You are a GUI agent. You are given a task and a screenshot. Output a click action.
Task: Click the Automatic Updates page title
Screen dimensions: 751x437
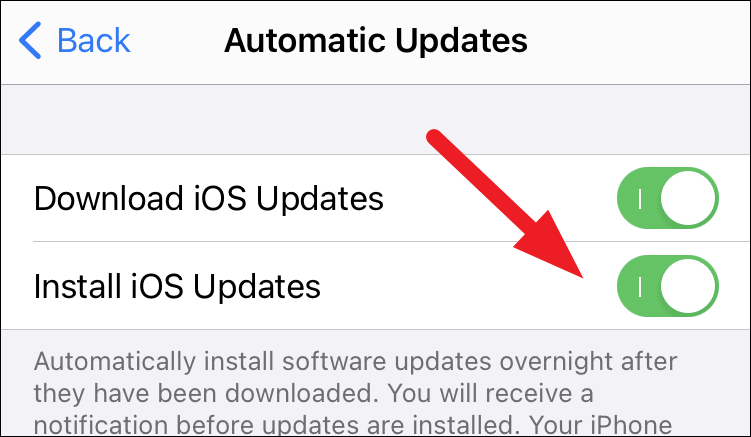(x=376, y=40)
